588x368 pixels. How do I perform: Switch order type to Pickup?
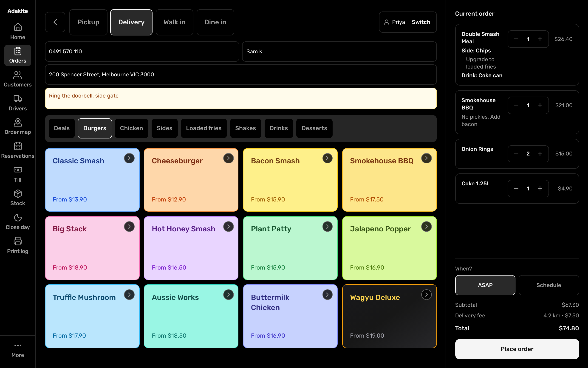(88, 22)
